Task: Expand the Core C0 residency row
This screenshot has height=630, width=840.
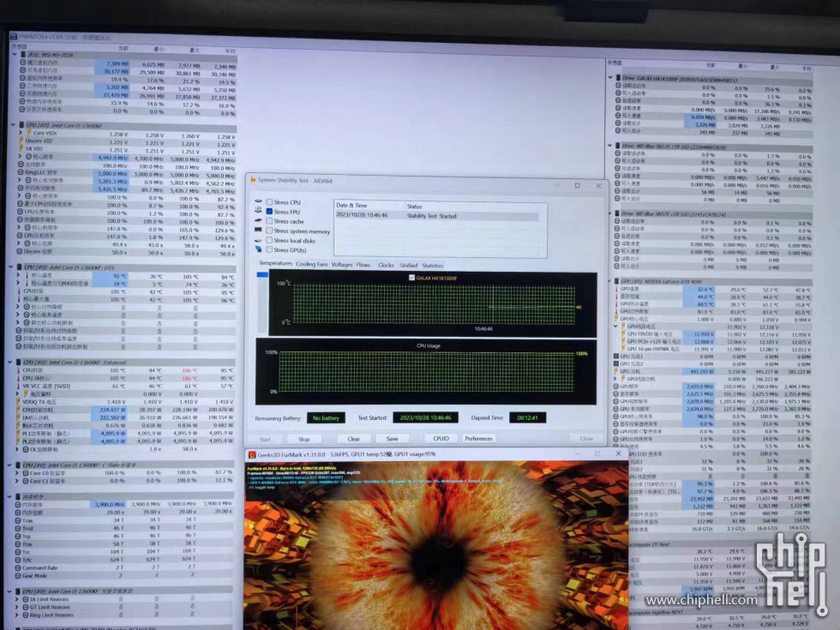Action: click(x=17, y=473)
